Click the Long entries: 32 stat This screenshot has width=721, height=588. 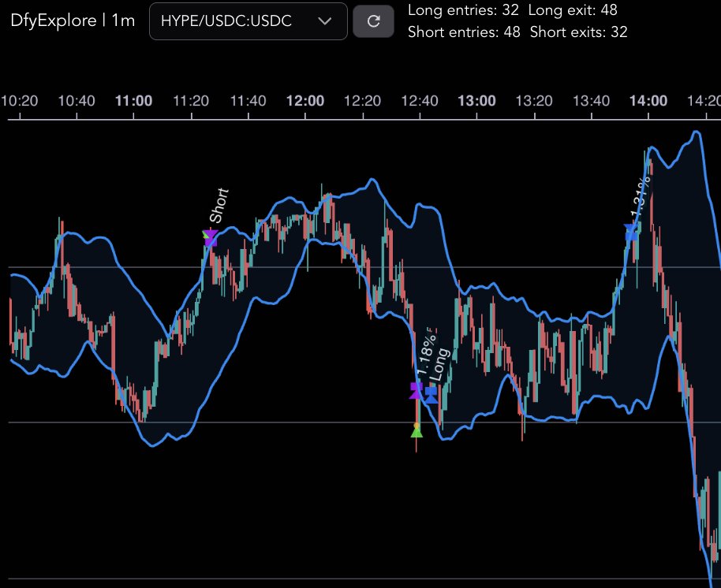[x=463, y=10]
